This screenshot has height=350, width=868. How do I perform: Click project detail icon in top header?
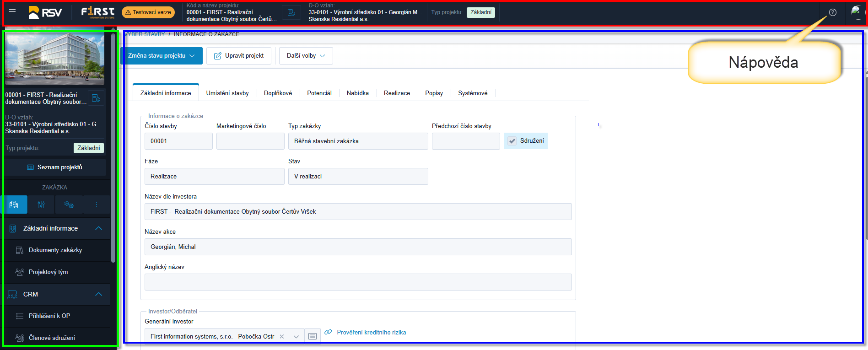pyautogui.click(x=291, y=12)
